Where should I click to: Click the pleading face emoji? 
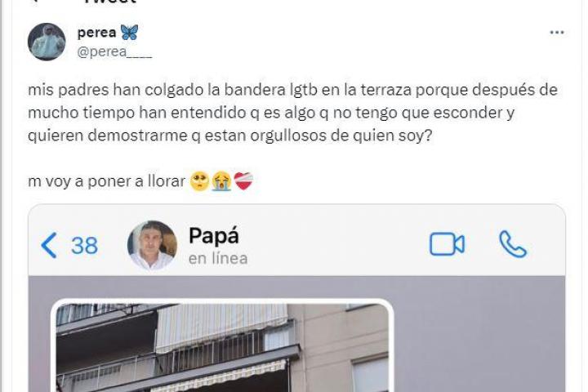point(199,181)
